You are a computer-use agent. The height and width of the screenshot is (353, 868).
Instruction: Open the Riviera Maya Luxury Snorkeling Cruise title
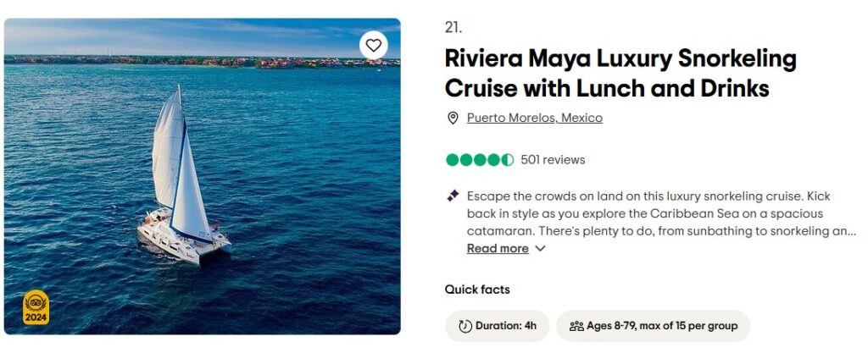620,74
